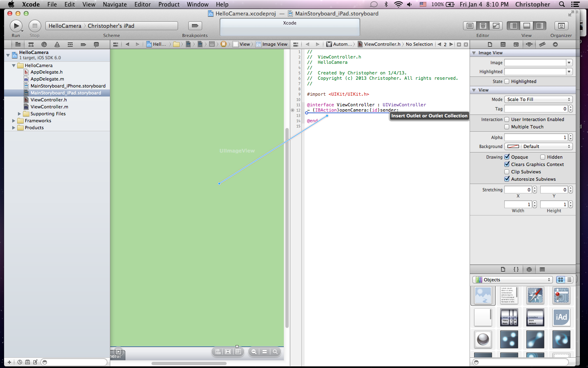Click the Run button in toolbar

coord(16,26)
